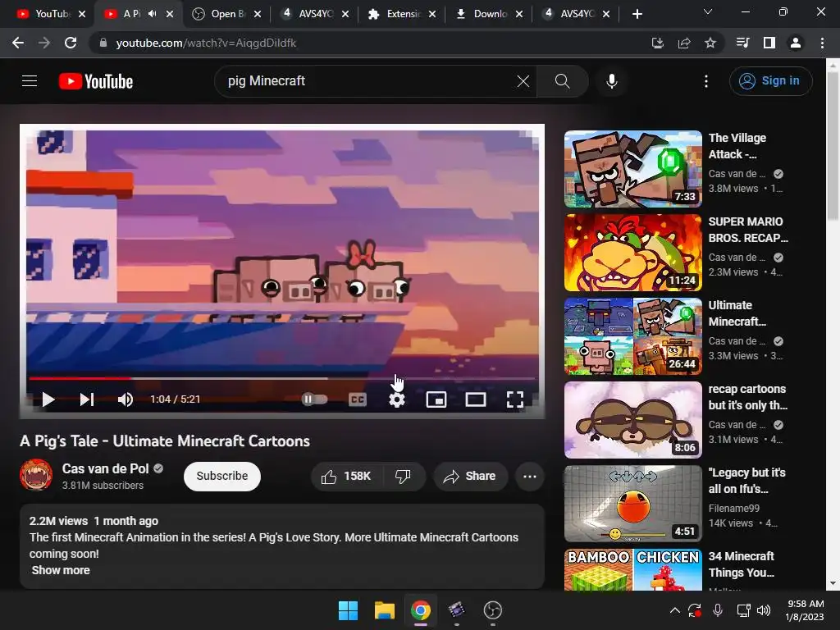Viewport: 840px width, 630px height.
Task: Seek on the red video progress bar
Action: tap(282, 378)
